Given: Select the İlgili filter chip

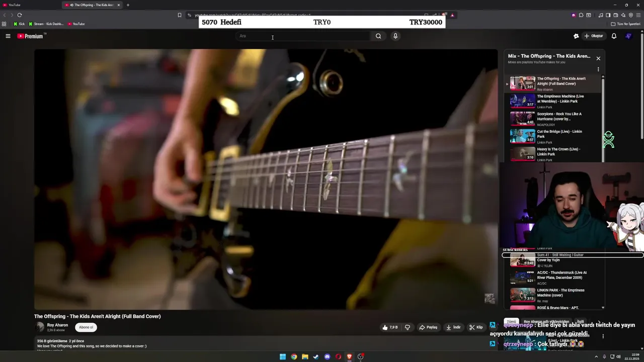Looking at the screenshot, I should [x=580, y=321].
